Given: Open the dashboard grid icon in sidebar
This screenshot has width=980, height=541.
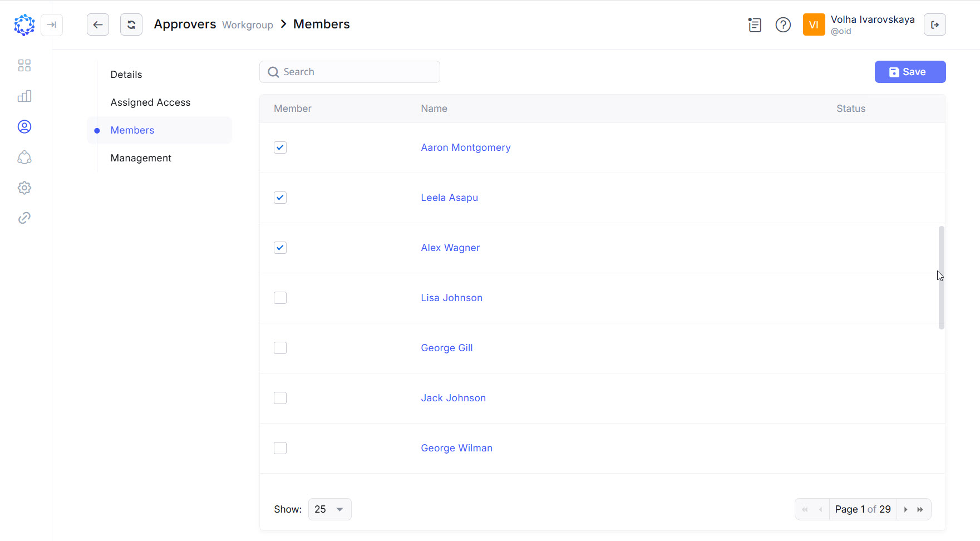Looking at the screenshot, I should coord(24,66).
